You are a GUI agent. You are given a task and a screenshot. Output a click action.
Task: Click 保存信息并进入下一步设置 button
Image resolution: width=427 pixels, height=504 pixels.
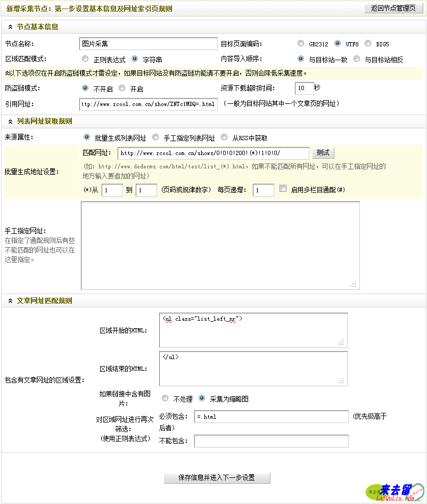coord(217,478)
